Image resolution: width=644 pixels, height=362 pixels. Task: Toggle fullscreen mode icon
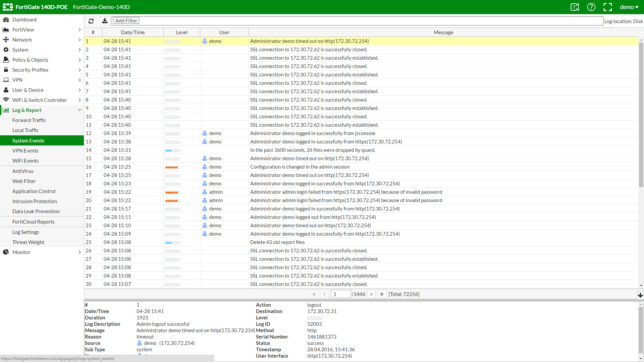607,7
